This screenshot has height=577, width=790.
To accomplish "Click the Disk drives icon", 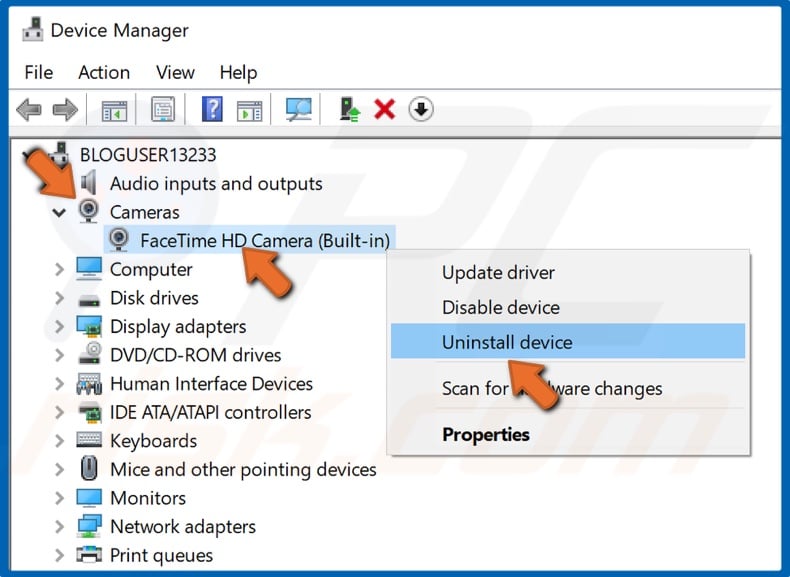I will tap(89, 300).
